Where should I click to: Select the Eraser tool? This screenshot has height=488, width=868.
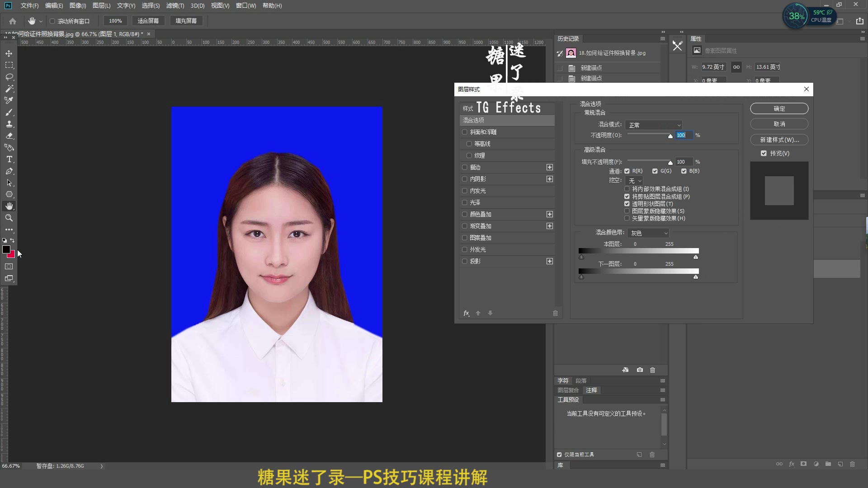(9, 136)
